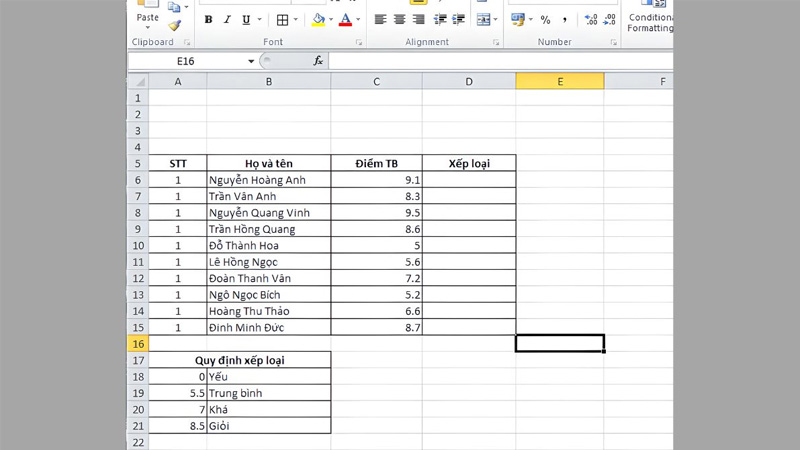Select column B header
Viewport: 800px width, 450px height.
(269, 82)
